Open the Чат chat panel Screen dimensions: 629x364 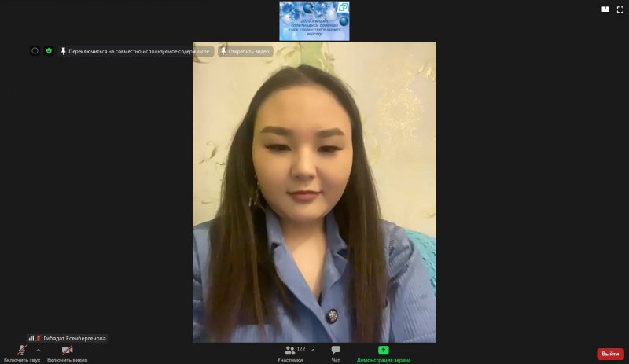pyautogui.click(x=336, y=354)
